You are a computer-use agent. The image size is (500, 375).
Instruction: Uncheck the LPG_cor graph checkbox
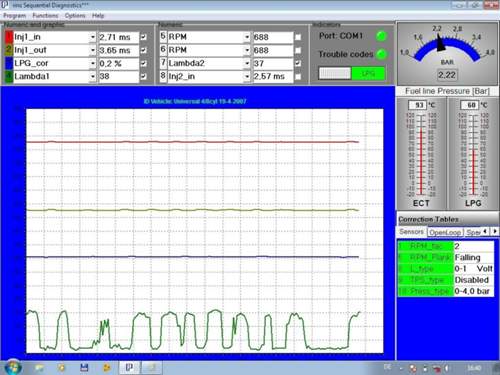pyautogui.click(x=144, y=63)
